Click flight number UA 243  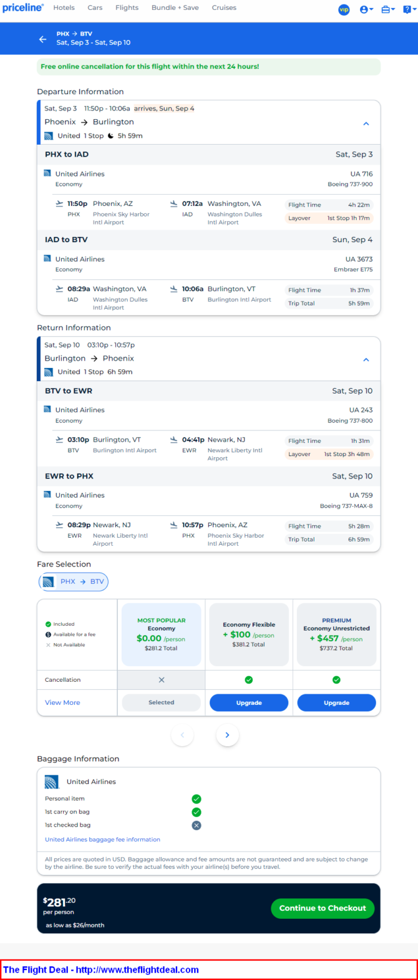[361, 410]
